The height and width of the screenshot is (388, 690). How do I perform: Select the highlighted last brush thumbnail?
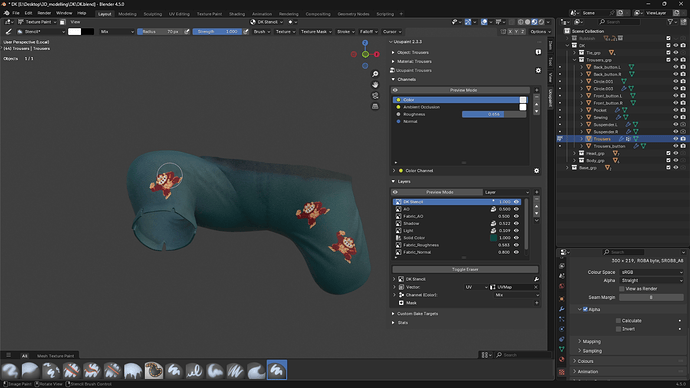(277, 370)
